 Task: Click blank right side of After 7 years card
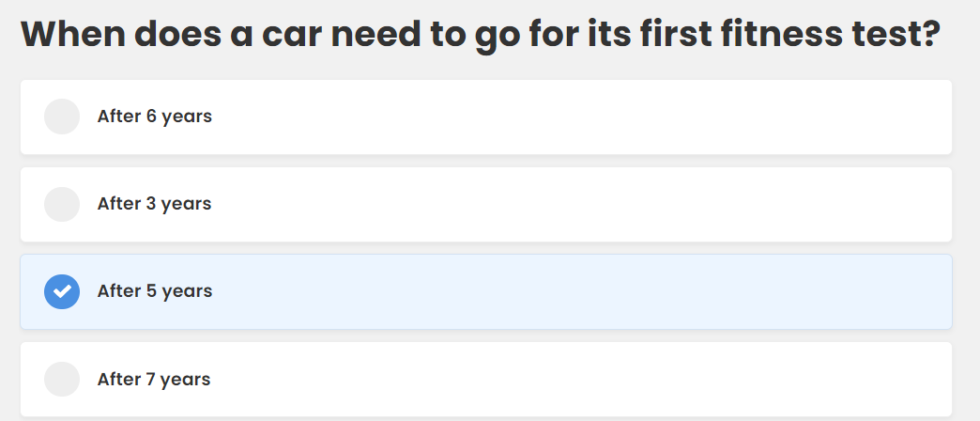click(x=751, y=380)
